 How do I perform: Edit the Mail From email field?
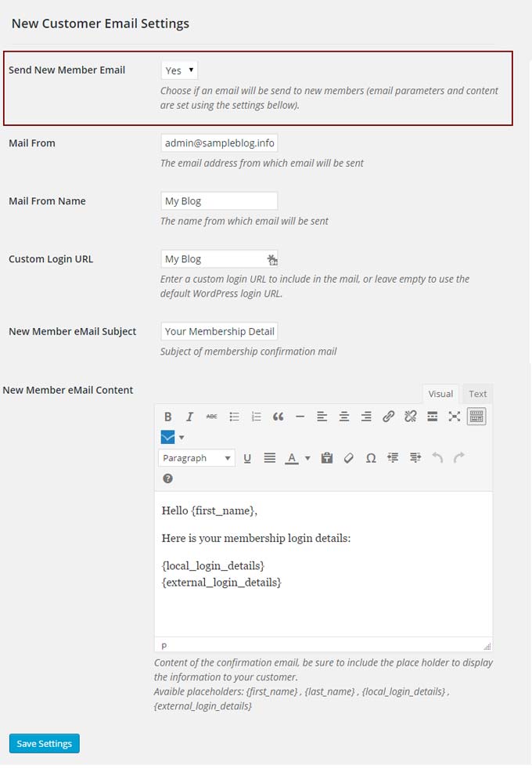coord(220,142)
